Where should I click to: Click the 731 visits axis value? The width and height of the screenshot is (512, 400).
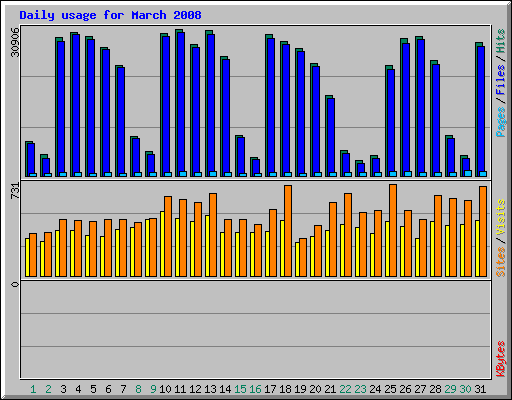click(x=15, y=191)
